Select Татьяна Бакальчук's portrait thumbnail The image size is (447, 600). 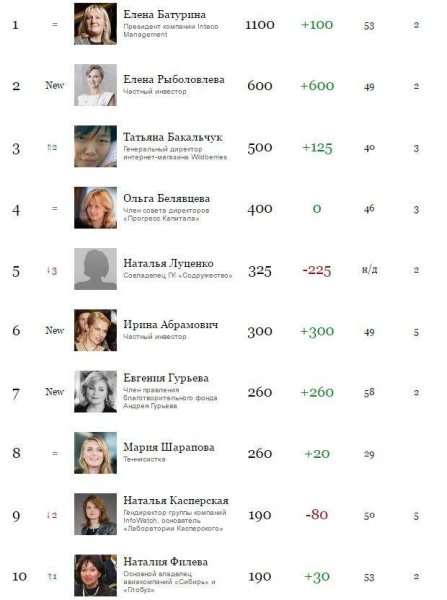[x=95, y=146]
